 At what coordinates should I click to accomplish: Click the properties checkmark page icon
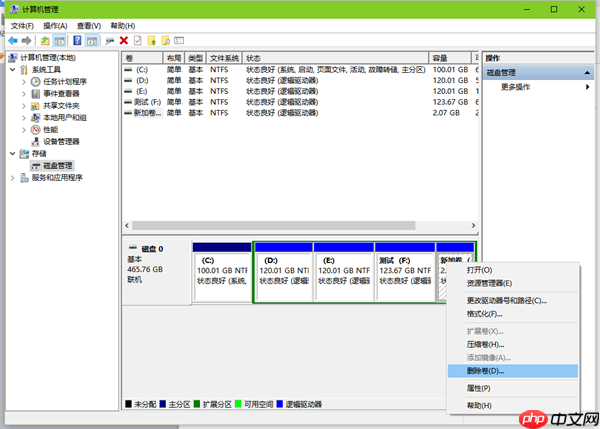pos(138,41)
